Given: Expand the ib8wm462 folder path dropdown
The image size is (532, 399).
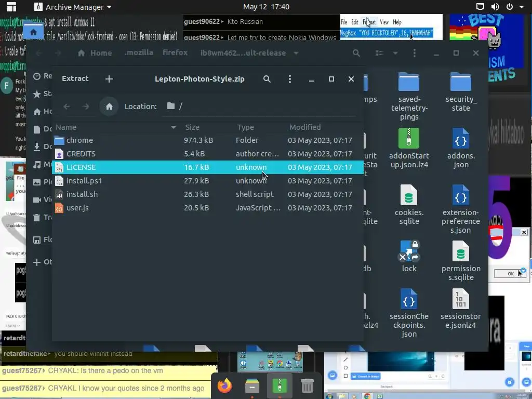Looking at the screenshot, I should click(296, 54).
